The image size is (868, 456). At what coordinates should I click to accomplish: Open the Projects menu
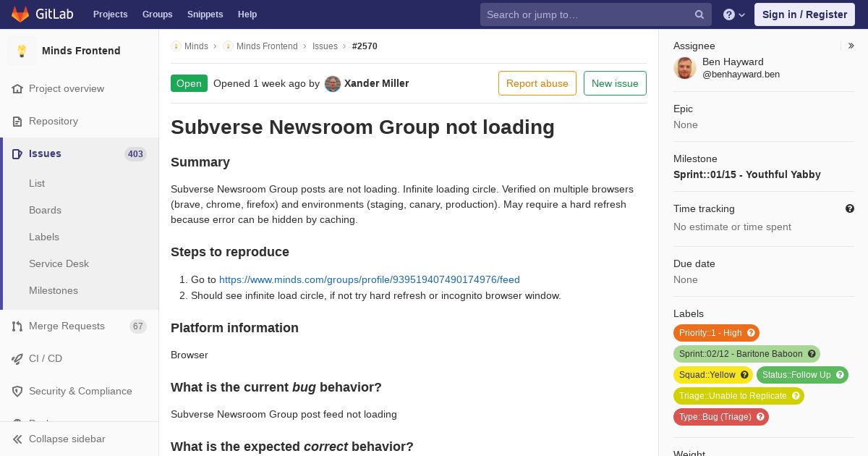[x=111, y=14]
